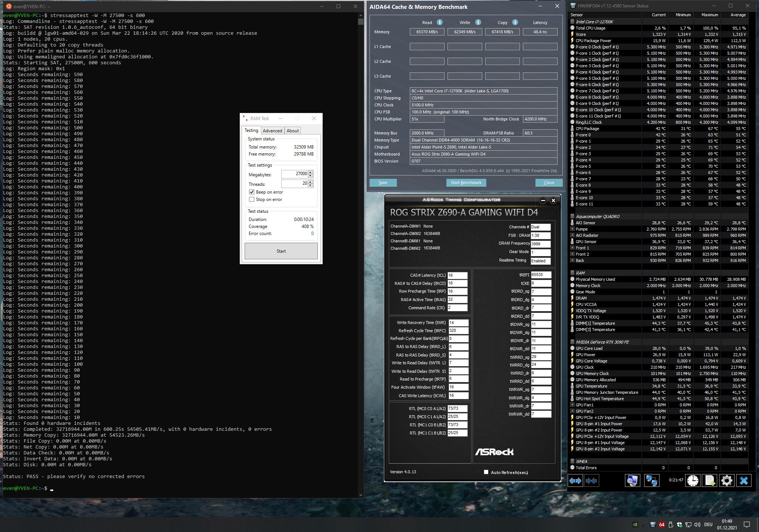Image resolution: width=759 pixels, height=532 pixels.
Task: Toggle Beep on error checkbox
Action: 252,192
